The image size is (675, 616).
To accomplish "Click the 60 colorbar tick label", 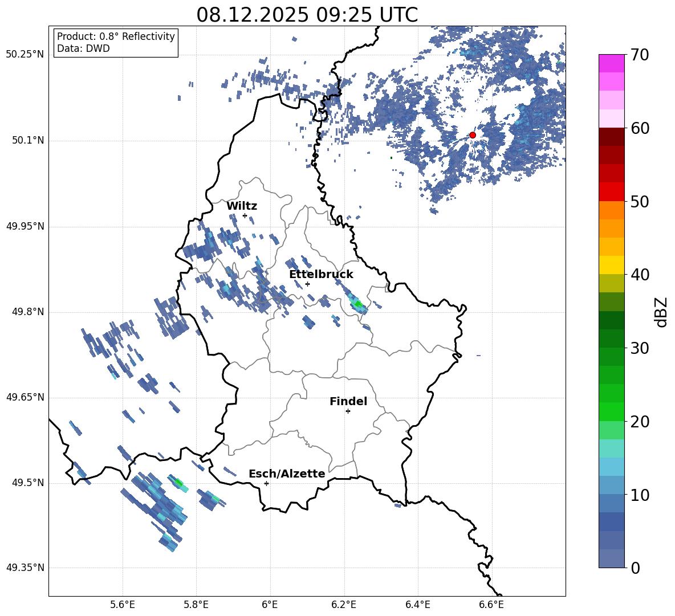I will tap(640, 128).
